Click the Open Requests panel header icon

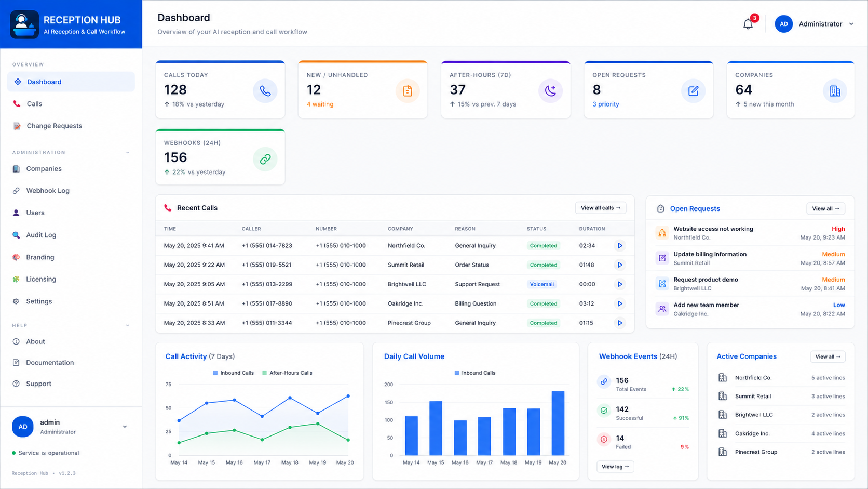[x=660, y=208]
